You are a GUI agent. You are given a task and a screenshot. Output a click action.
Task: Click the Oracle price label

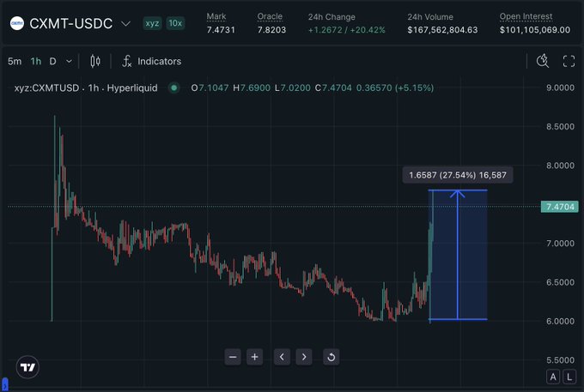pyautogui.click(x=270, y=16)
